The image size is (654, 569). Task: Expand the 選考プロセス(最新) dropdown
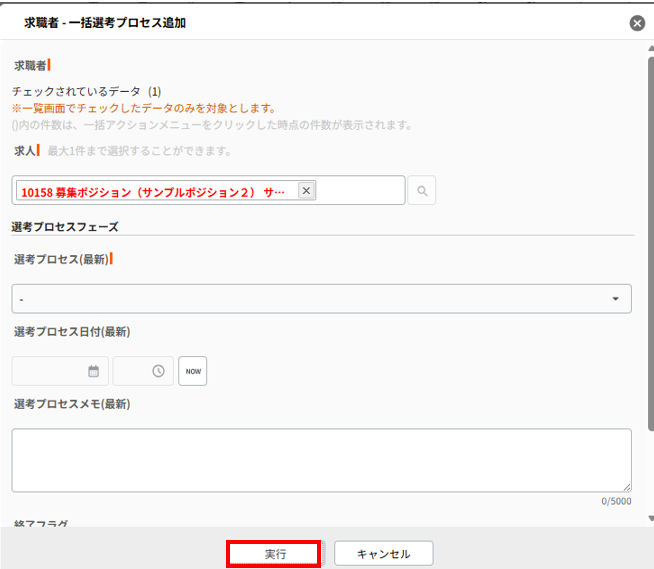321,299
